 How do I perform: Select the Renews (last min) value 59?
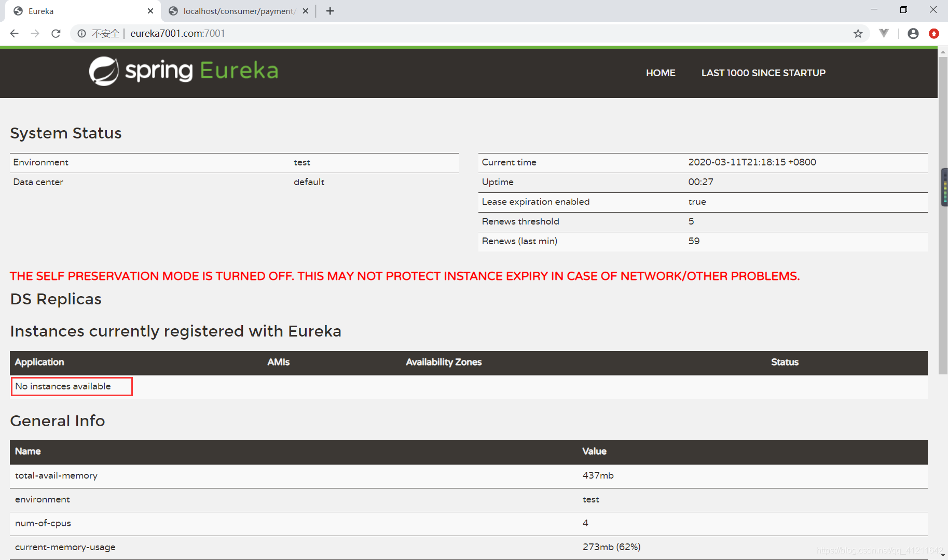tap(694, 241)
